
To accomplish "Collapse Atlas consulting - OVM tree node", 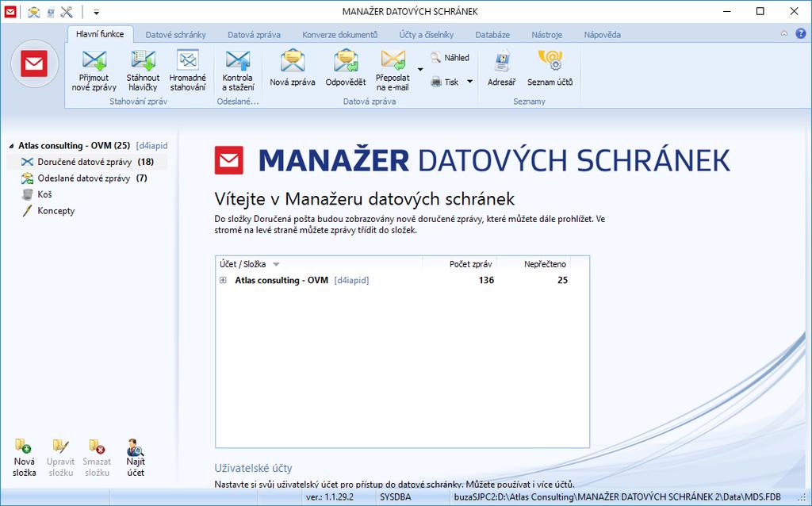I will (x=11, y=146).
